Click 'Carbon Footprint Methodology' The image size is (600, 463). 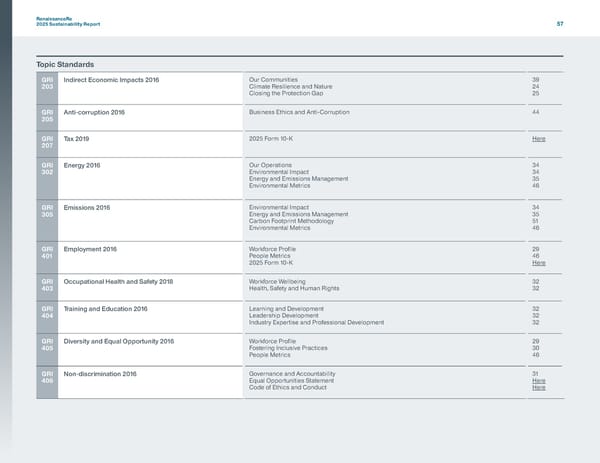(291, 221)
